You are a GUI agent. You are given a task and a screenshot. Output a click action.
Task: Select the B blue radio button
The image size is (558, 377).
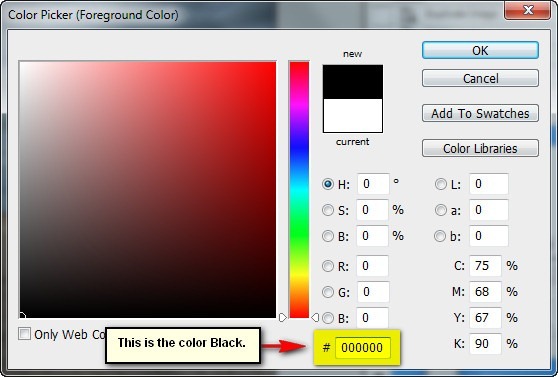tap(327, 318)
